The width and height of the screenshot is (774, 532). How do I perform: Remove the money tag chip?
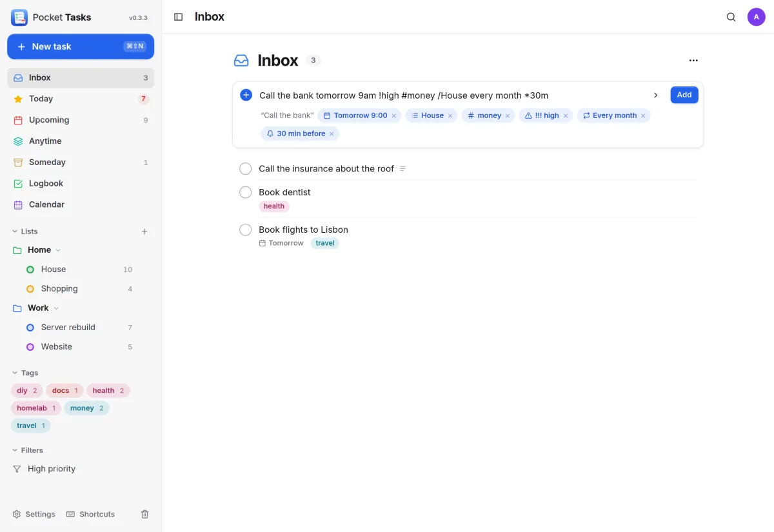(508, 116)
